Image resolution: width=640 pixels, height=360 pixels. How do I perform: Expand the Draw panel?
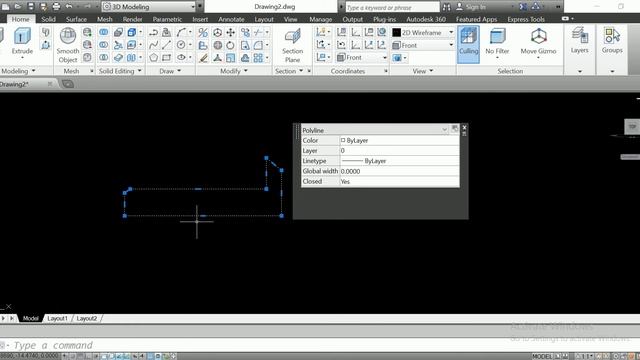[170, 71]
